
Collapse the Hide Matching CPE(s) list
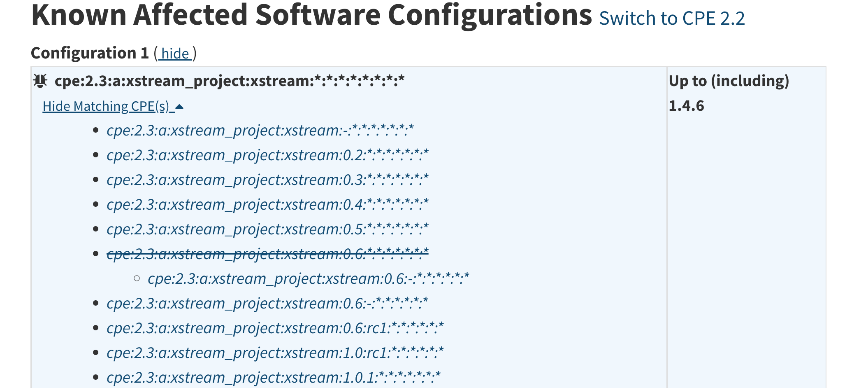[x=108, y=106]
